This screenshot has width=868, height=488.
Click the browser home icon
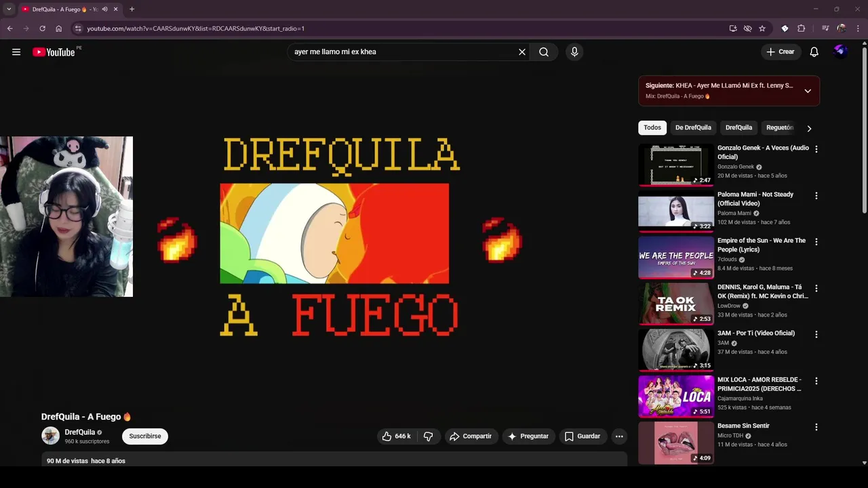pos(59,28)
